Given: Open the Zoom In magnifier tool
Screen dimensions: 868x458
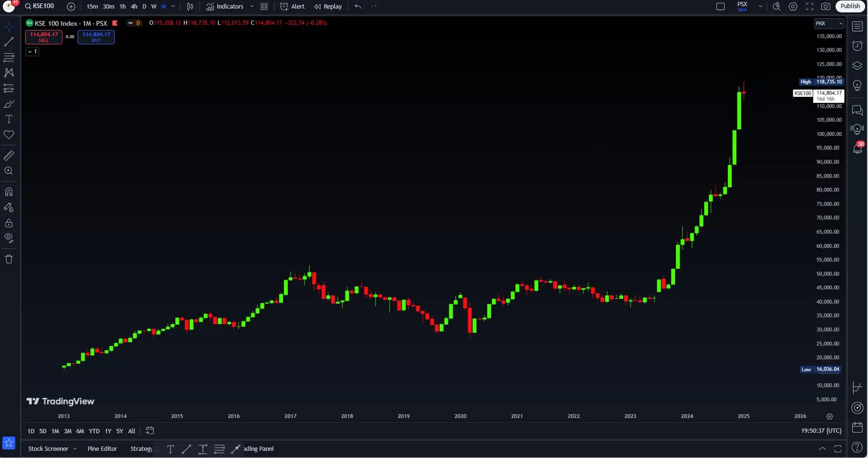Looking at the screenshot, I should (x=9, y=171).
